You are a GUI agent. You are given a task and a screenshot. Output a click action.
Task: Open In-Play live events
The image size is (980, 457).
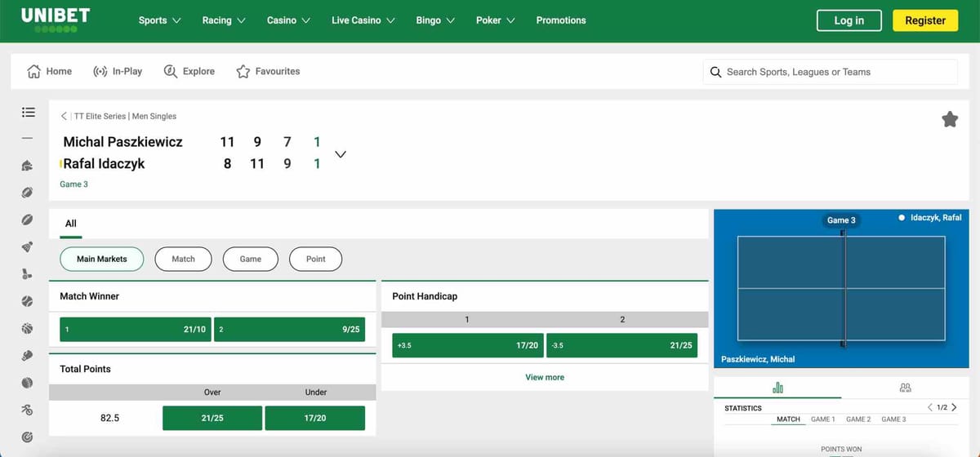pos(118,71)
